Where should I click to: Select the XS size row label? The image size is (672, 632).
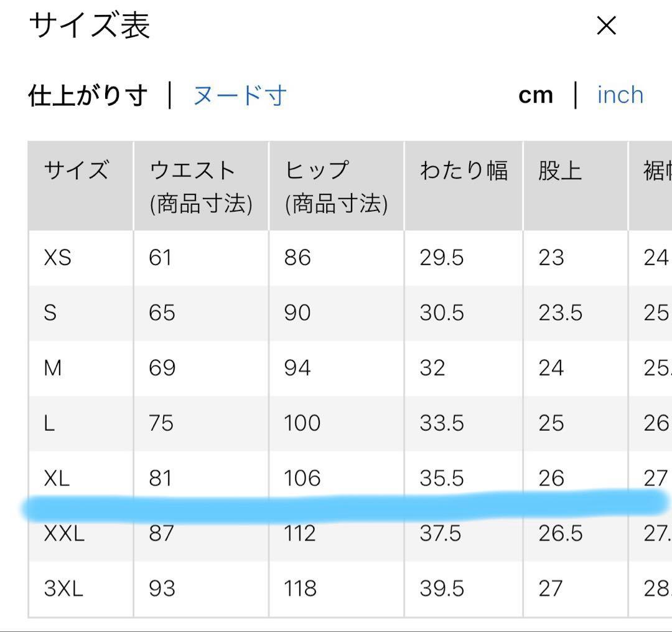point(57,258)
